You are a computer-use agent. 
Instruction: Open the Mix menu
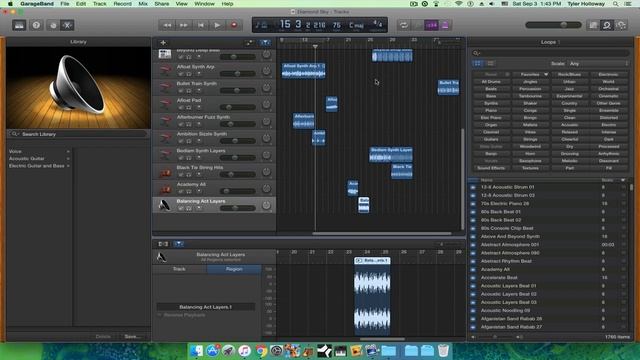coord(143,4)
